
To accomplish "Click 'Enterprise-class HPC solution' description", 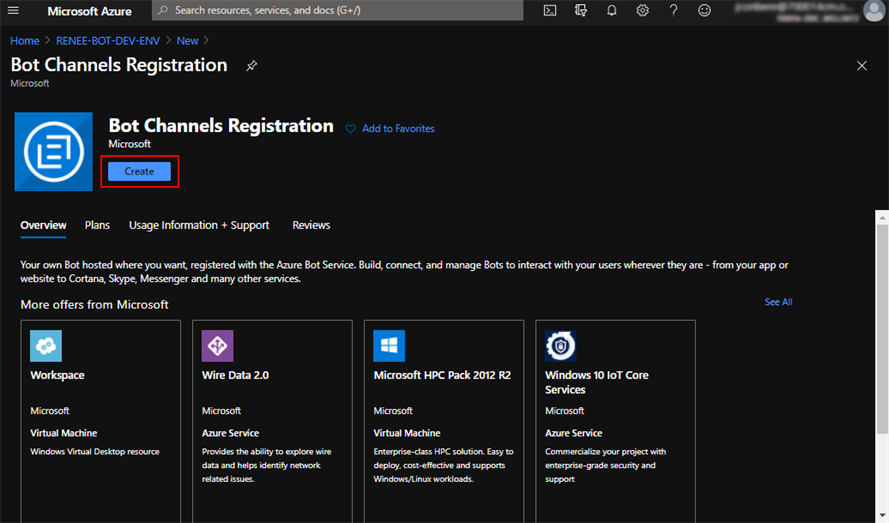I will point(443,465).
